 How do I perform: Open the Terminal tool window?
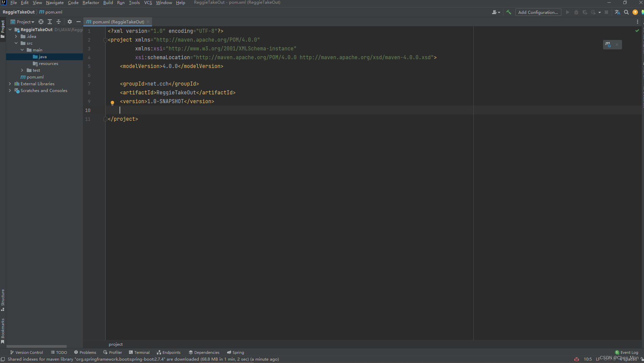tap(139, 353)
